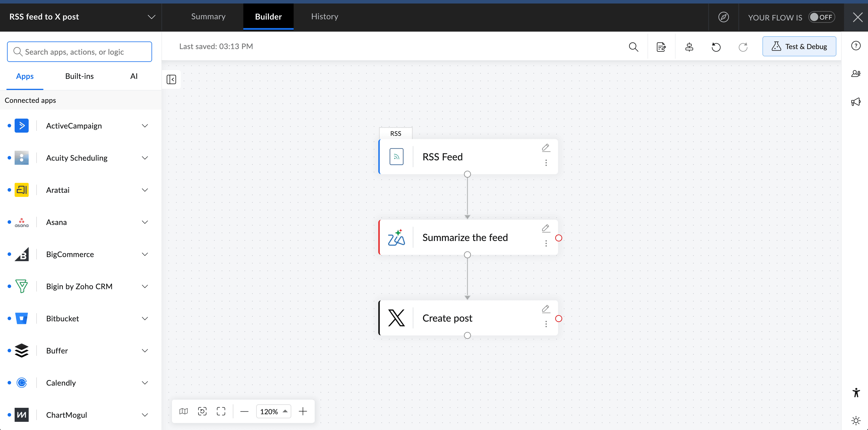Image resolution: width=868 pixels, height=430 pixels.
Task: Click the Create post red error connector
Action: (559, 319)
